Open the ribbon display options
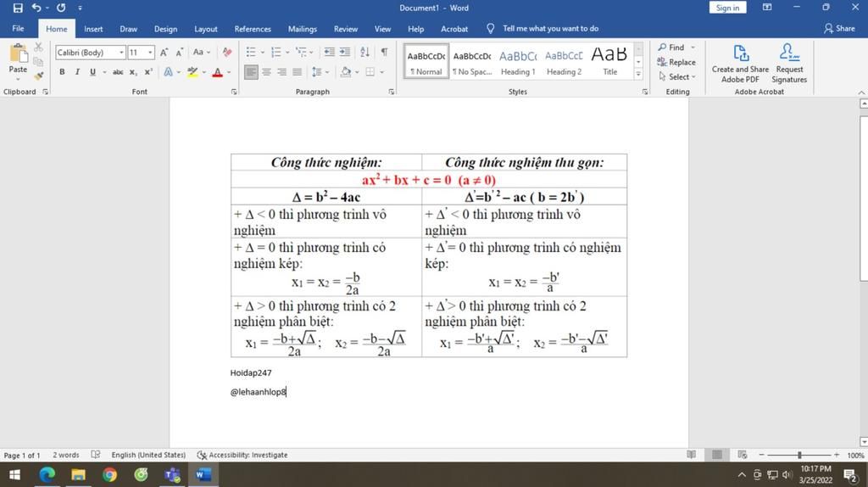 click(766, 8)
